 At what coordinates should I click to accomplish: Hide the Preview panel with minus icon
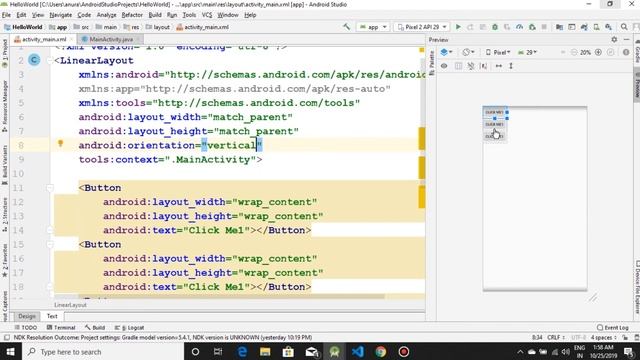[627, 40]
